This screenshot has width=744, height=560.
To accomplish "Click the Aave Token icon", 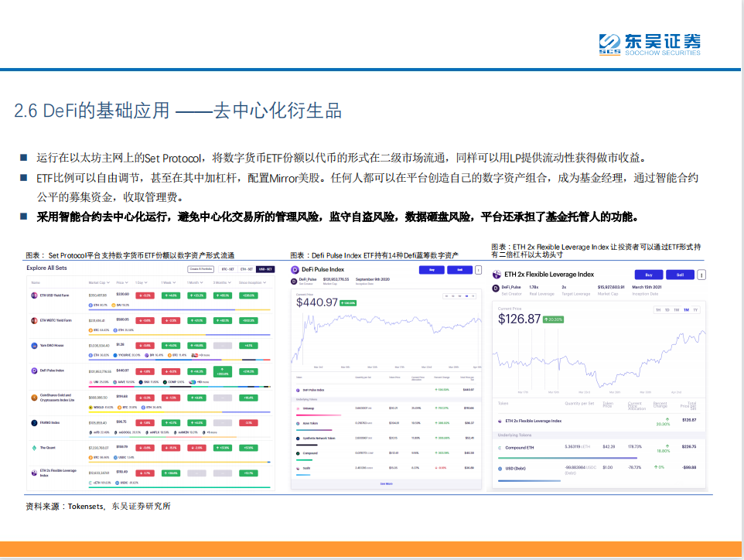I will pyautogui.click(x=298, y=423).
